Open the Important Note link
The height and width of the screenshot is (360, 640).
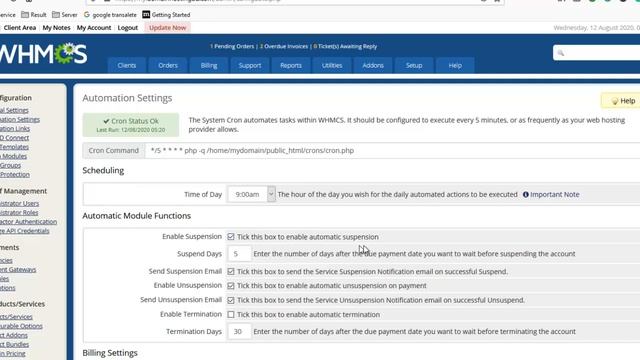tap(554, 194)
